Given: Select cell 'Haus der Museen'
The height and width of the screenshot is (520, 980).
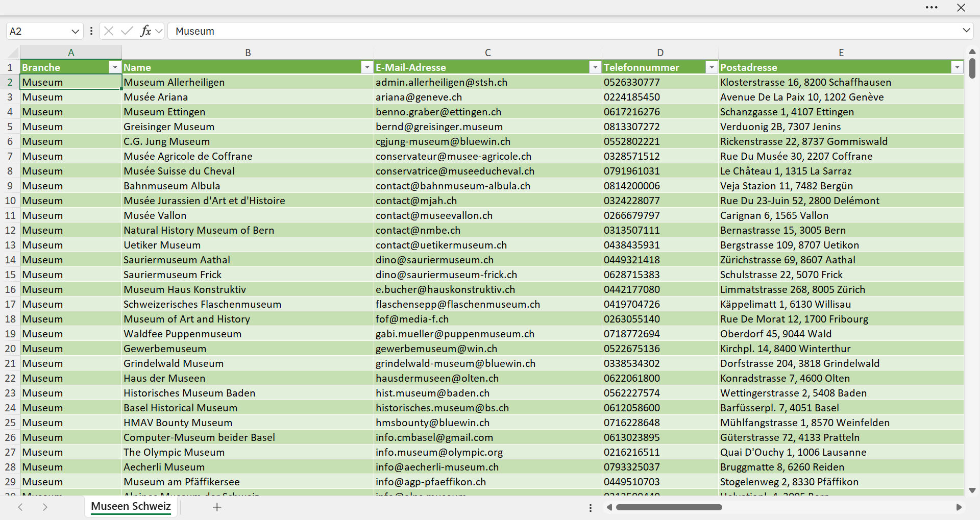Looking at the screenshot, I should coord(248,378).
